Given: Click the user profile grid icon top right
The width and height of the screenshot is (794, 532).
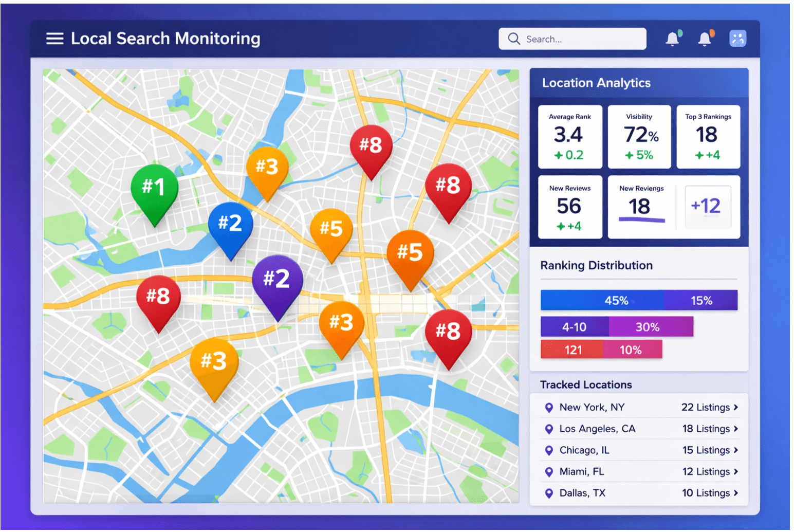Looking at the screenshot, I should [737, 38].
